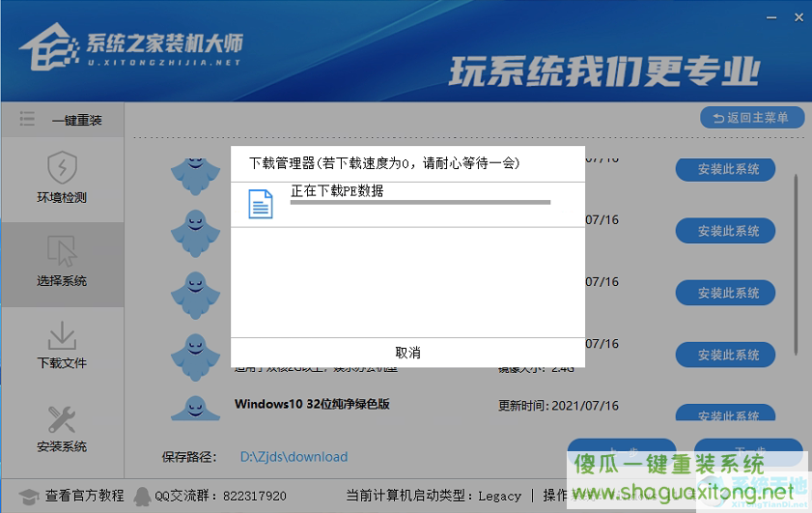Click the topmost 安装此系统 button
This screenshot has width=812, height=513.
pyautogui.click(x=725, y=170)
